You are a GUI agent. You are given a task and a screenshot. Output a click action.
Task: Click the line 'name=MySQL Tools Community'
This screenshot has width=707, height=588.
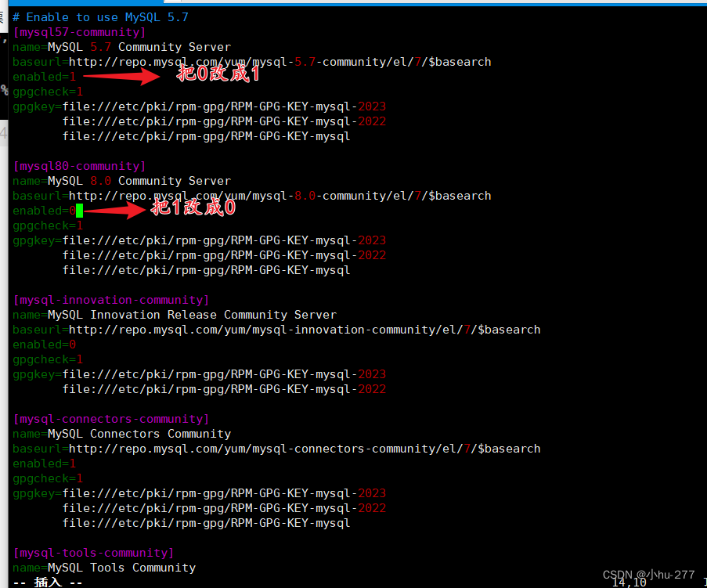point(103,568)
